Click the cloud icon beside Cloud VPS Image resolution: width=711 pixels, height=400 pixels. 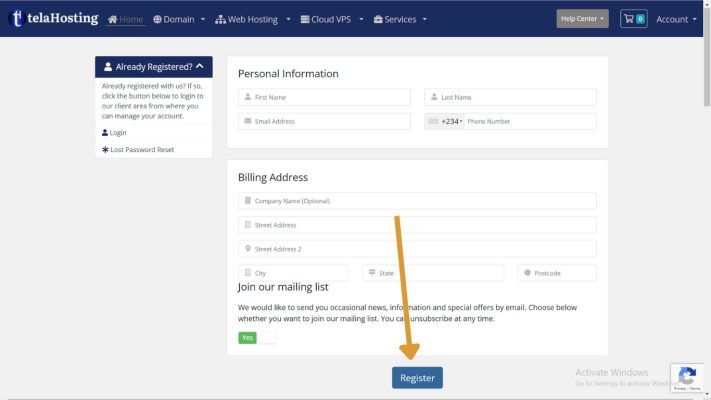coord(305,19)
